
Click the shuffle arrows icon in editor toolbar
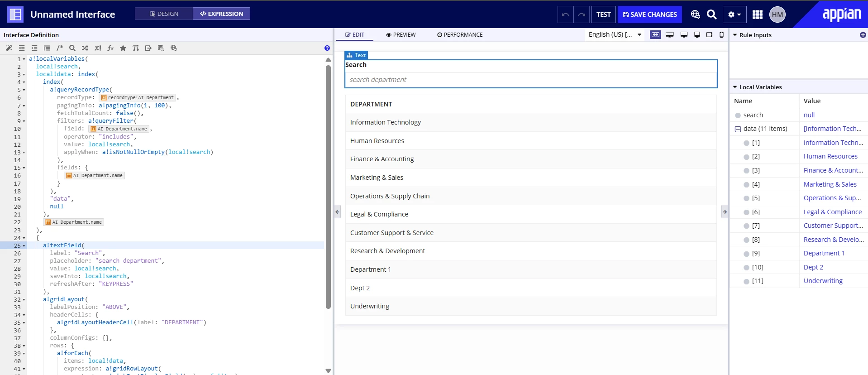[85, 48]
